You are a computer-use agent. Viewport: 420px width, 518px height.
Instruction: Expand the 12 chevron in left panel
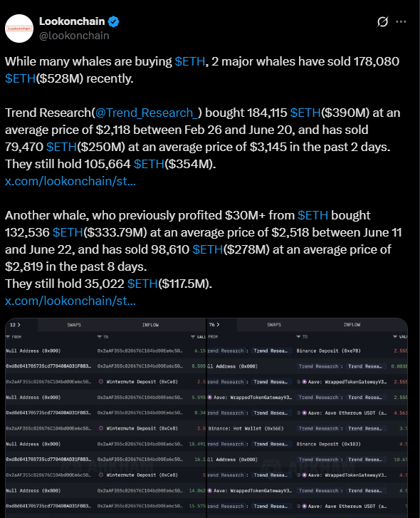click(x=19, y=325)
